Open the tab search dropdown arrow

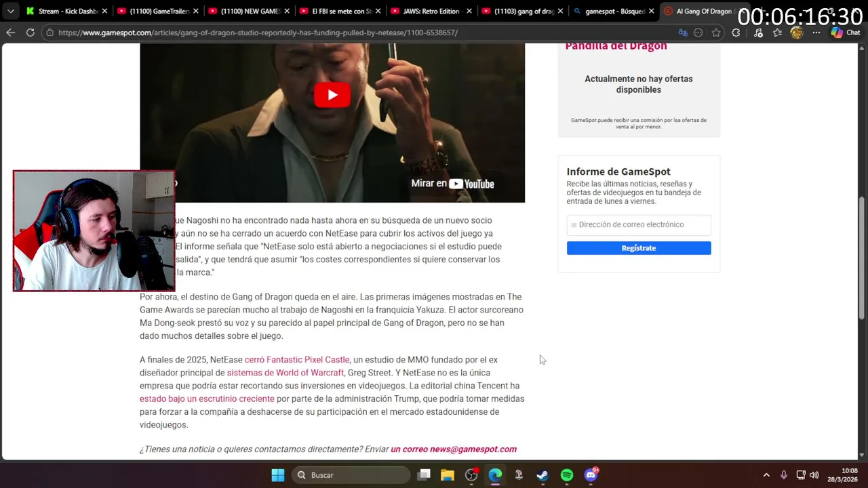pyautogui.click(x=10, y=11)
